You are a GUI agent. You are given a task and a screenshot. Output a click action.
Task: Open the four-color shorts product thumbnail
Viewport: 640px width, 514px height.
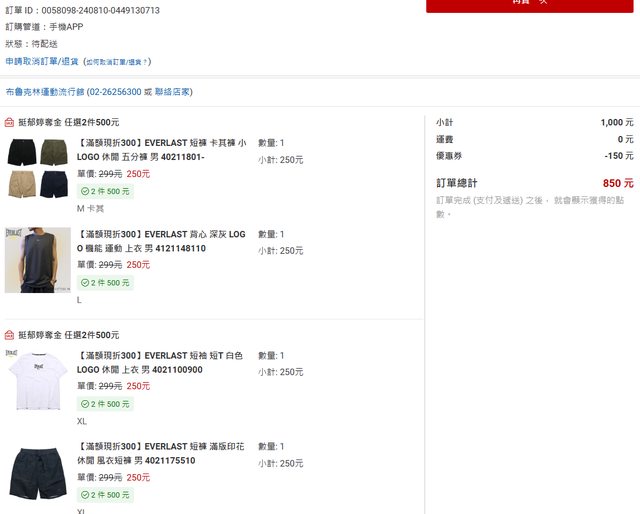(x=37, y=168)
